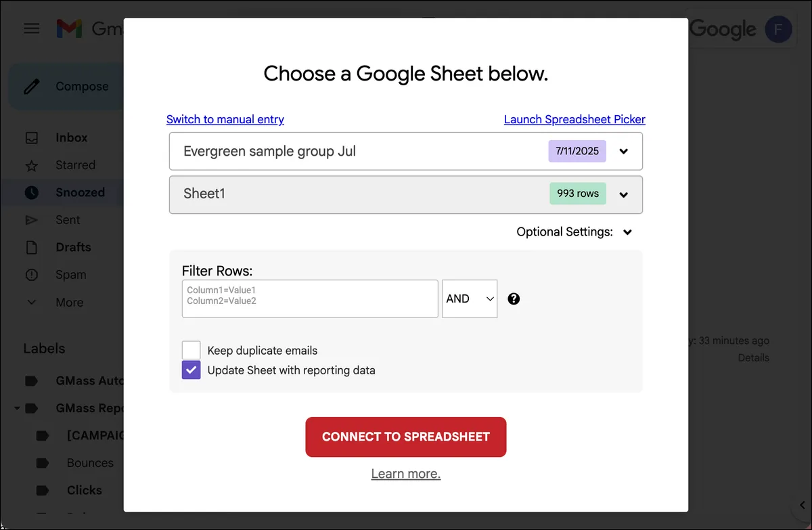The height and width of the screenshot is (530, 812).
Task: Open the Starred folder
Action: coord(75,165)
